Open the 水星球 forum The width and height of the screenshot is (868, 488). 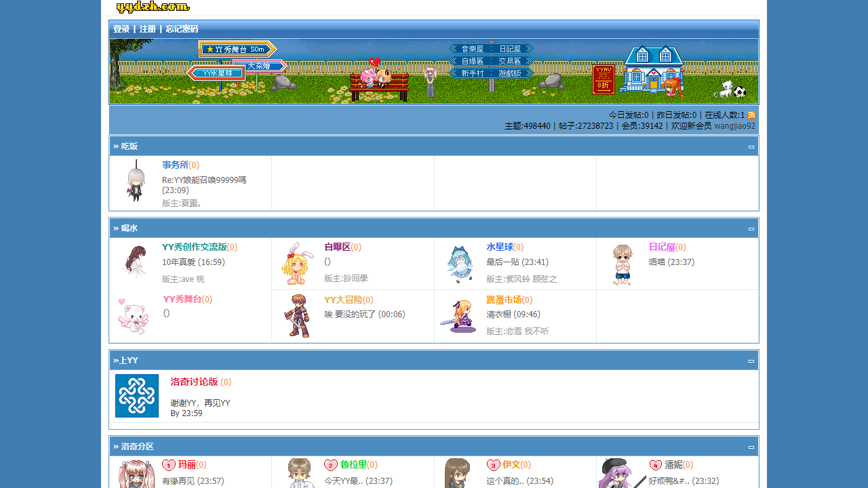[499, 247]
